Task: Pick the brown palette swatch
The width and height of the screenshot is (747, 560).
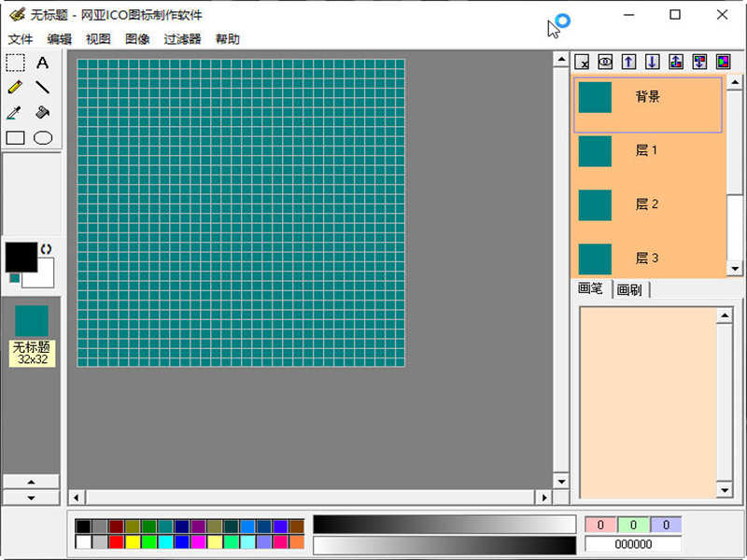Action: (297, 526)
